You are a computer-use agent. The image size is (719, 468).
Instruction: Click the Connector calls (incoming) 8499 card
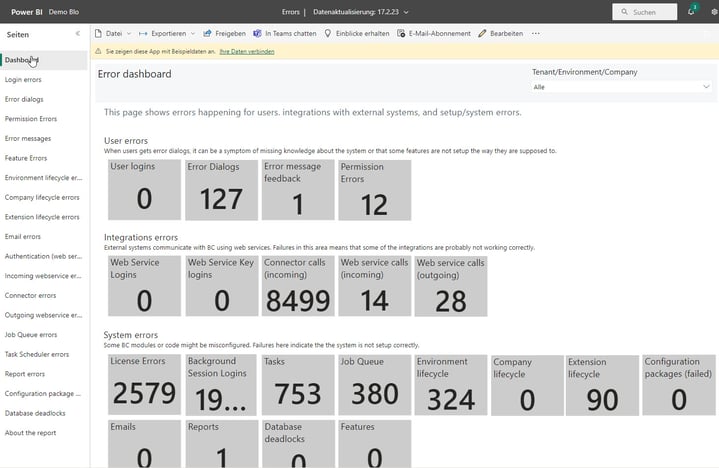tap(298, 286)
